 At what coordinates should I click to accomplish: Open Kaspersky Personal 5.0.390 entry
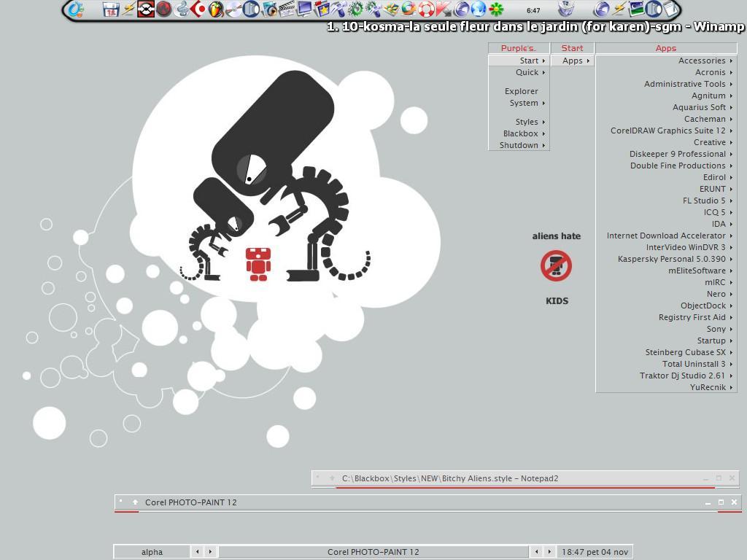(666, 259)
